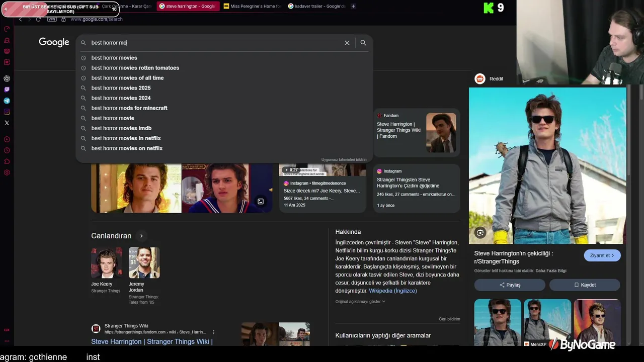Image resolution: width=644 pixels, height=362 pixels.
Task: Open the Instagram Stranger Thingsten Steve card
Action: (x=417, y=189)
